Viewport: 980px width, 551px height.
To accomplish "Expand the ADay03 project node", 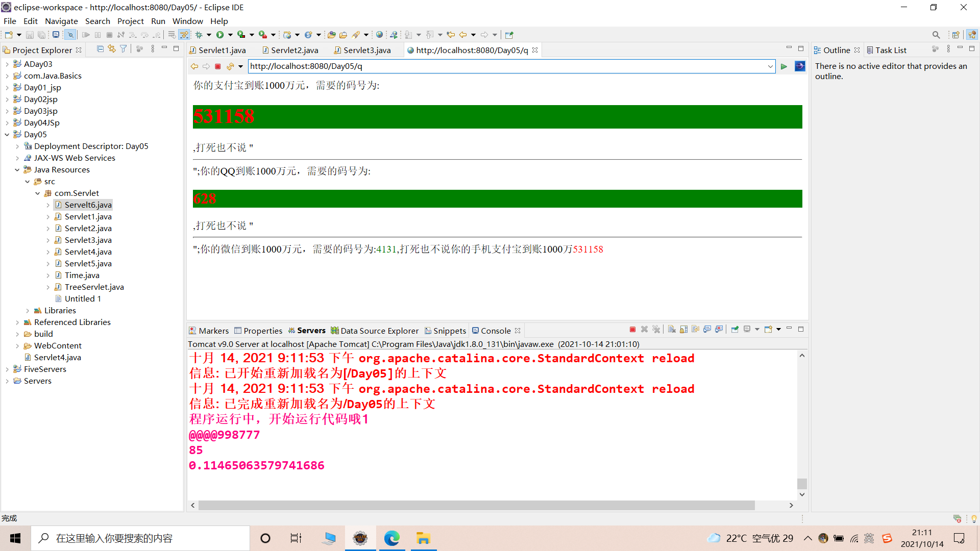I will pyautogui.click(x=7, y=64).
